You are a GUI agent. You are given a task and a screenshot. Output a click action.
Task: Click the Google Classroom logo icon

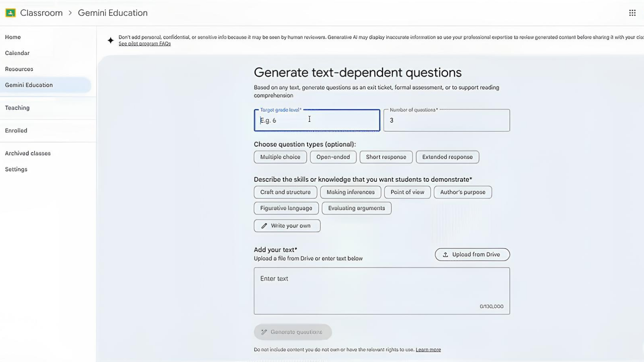pyautogui.click(x=10, y=13)
